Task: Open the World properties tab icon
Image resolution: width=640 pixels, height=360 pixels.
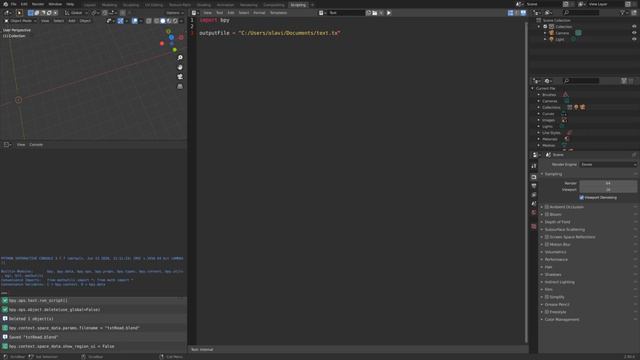Action: (534, 213)
